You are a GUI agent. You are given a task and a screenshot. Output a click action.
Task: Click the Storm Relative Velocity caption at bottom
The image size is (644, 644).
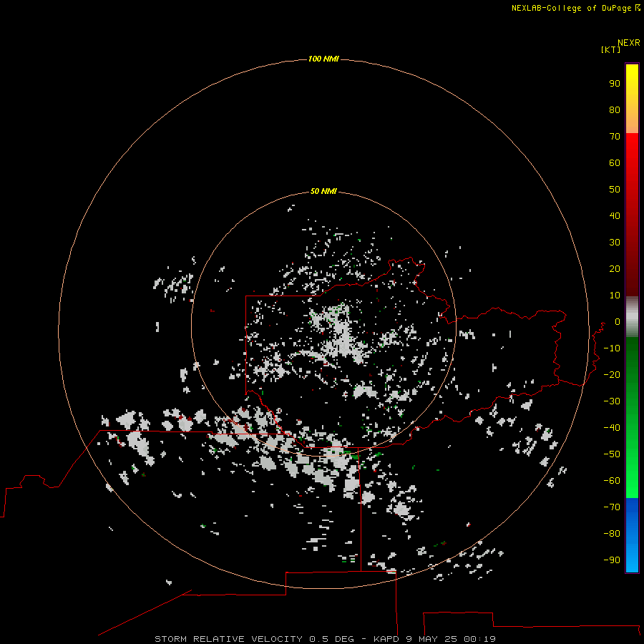[326, 639]
